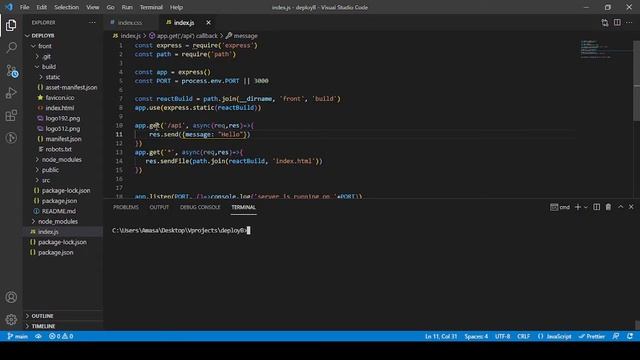The image size is (640, 360).
Task: Click Ln 11, Col 31 cursor position
Action: coord(441,336)
